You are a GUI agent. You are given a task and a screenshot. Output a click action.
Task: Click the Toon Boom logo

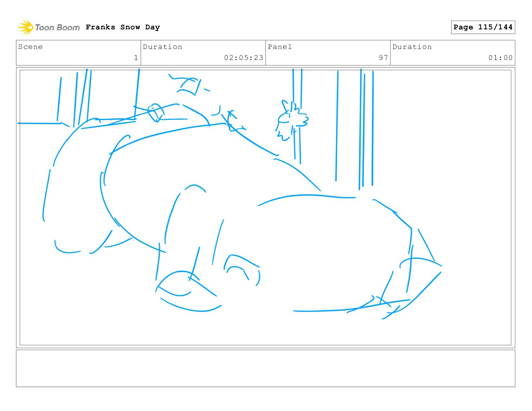pos(48,27)
